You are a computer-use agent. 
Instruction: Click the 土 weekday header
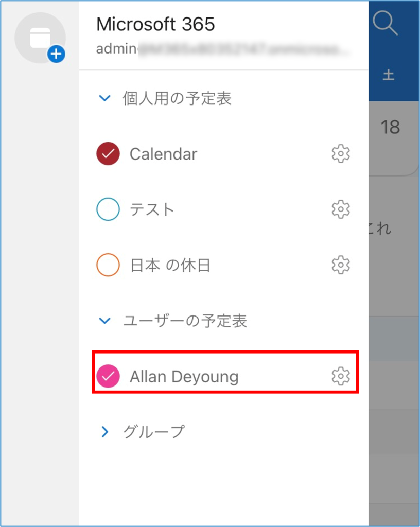pos(389,75)
